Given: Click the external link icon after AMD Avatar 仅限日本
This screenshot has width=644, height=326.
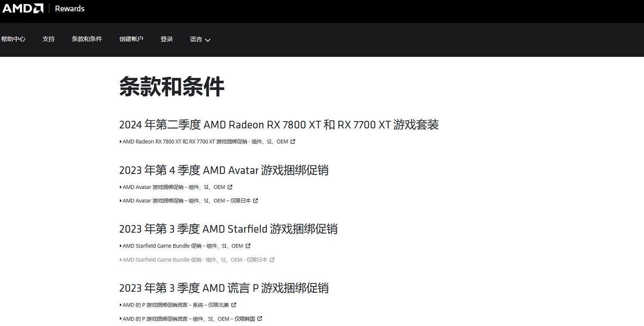Looking at the screenshot, I should click(x=255, y=201).
